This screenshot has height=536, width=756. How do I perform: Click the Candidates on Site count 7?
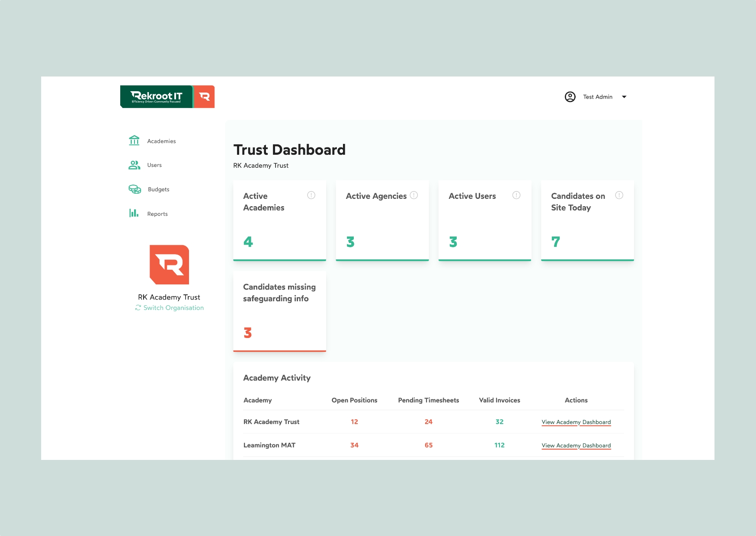[556, 242]
